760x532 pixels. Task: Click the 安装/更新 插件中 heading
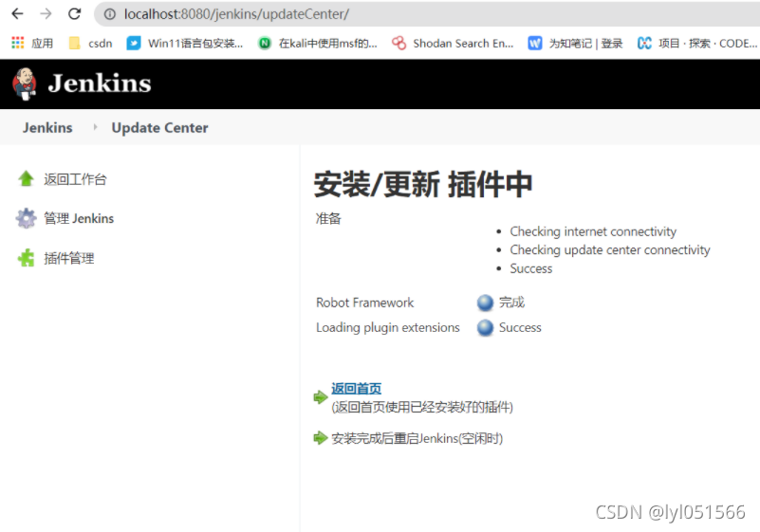coord(423,184)
